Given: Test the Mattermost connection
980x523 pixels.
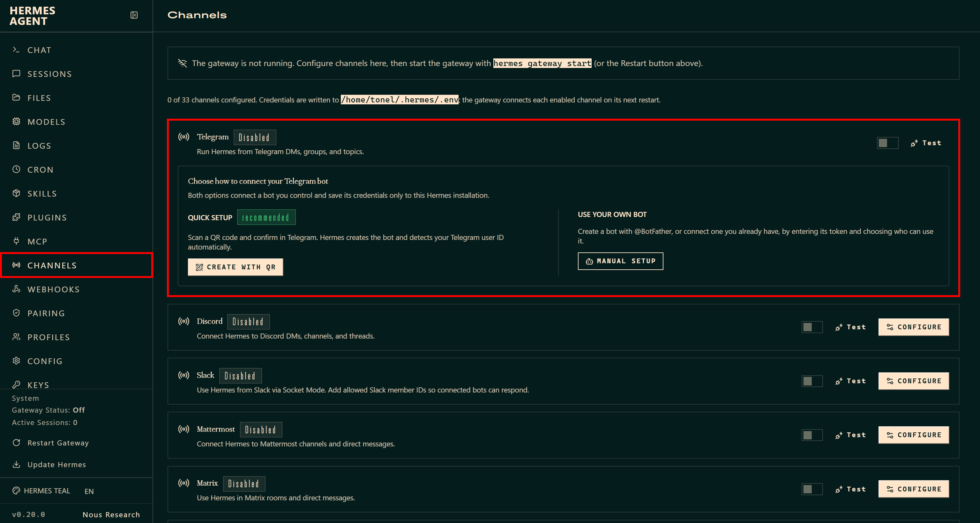Looking at the screenshot, I should pyautogui.click(x=850, y=435).
